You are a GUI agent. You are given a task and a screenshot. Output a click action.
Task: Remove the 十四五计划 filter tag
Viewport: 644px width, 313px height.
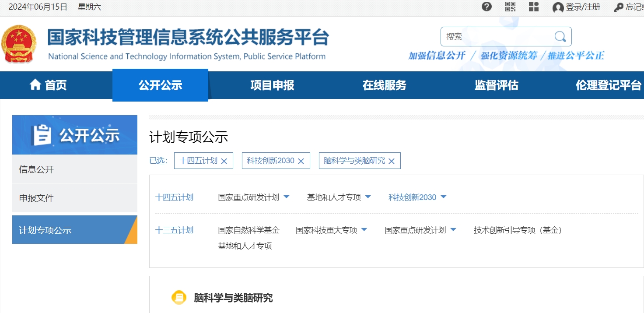pos(224,161)
